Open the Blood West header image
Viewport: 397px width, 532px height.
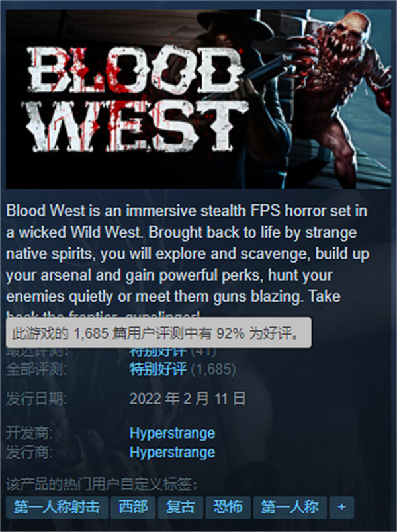pos(198,99)
